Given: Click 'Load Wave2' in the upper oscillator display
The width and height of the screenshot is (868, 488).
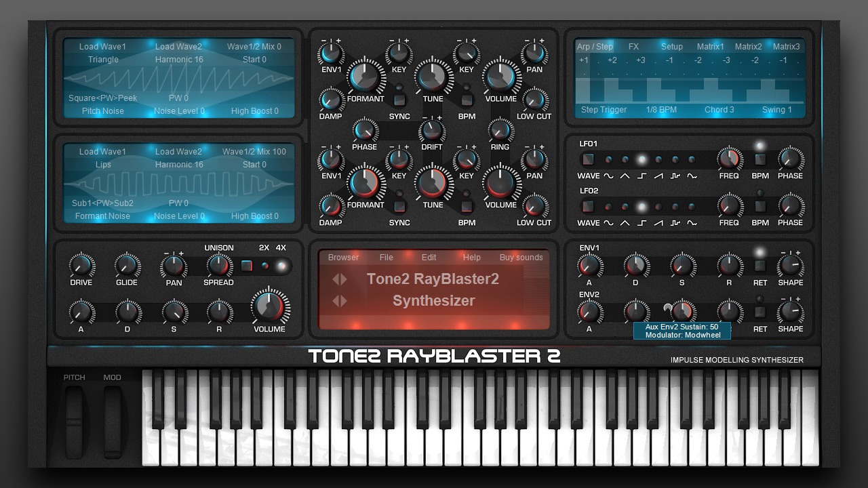Looking at the screenshot, I should 179,47.
